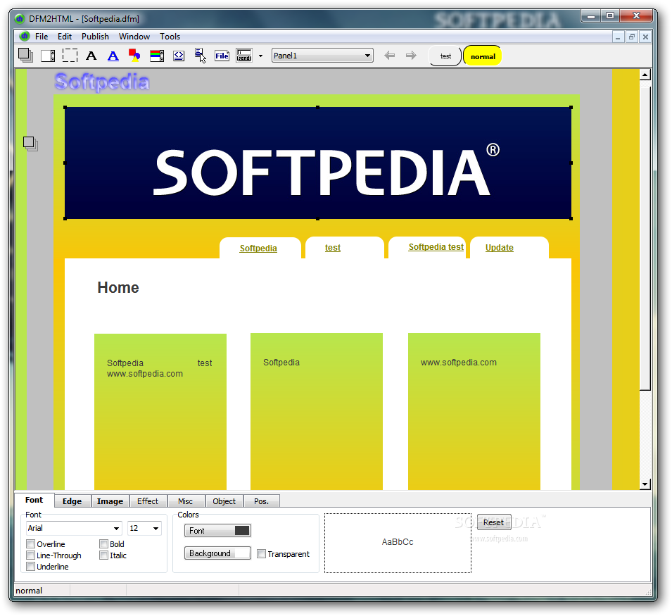672x616 pixels.
Task: Click the send form tool icon
Action: coord(244,56)
